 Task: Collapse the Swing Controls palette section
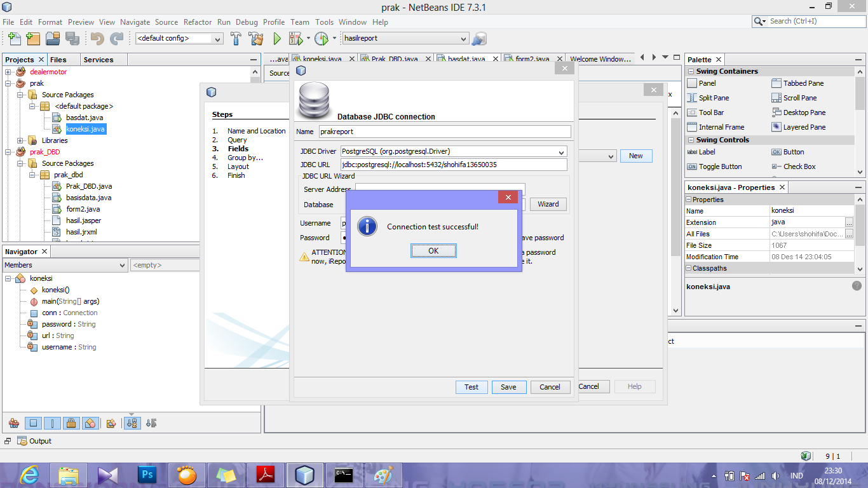click(x=691, y=140)
